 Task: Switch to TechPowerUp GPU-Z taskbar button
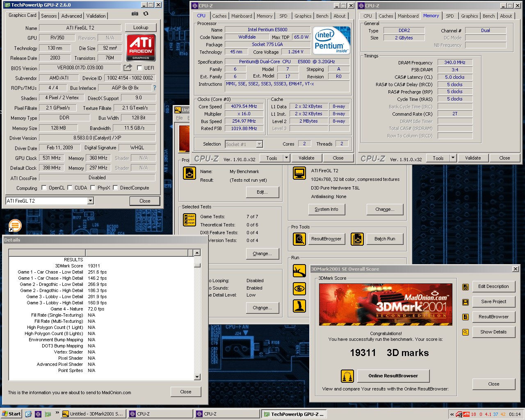pos(294,414)
